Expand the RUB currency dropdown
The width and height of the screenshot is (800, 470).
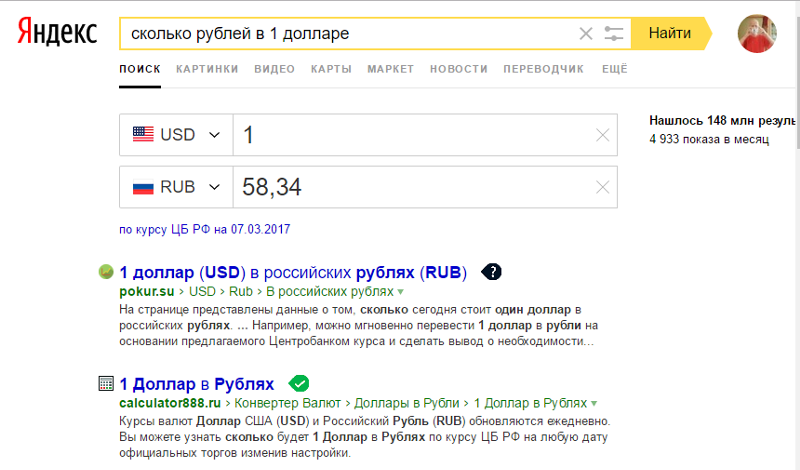(176, 187)
